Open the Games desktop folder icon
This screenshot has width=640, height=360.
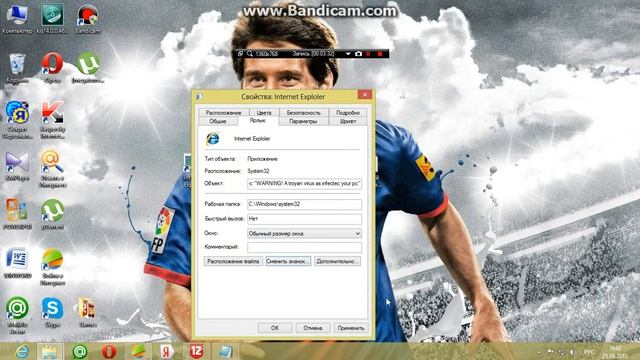click(x=87, y=313)
